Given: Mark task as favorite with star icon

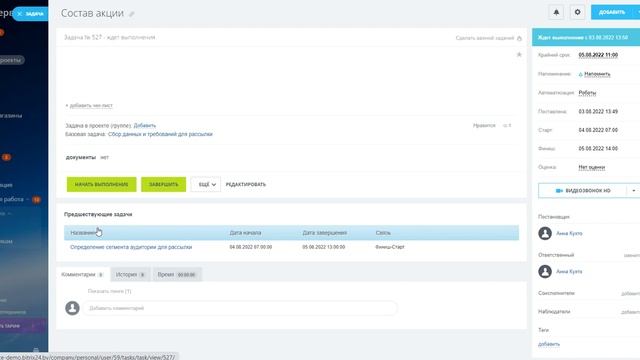Looking at the screenshot, I should coord(519,54).
